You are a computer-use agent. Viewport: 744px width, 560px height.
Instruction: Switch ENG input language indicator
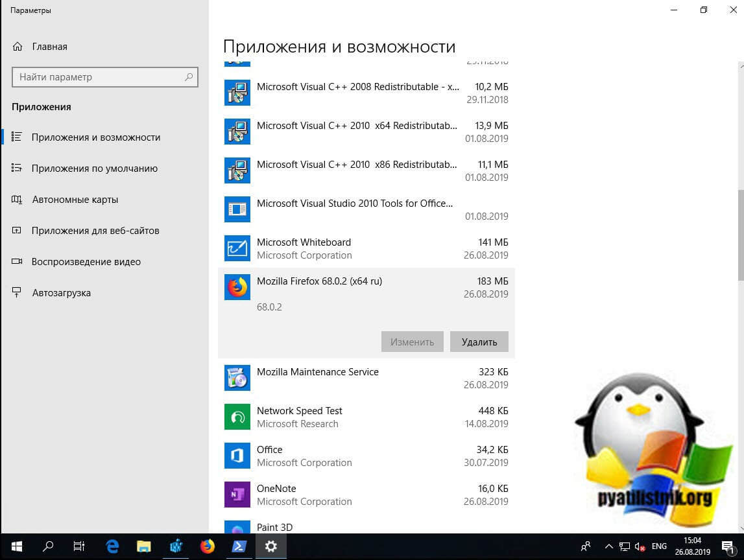[659, 546]
